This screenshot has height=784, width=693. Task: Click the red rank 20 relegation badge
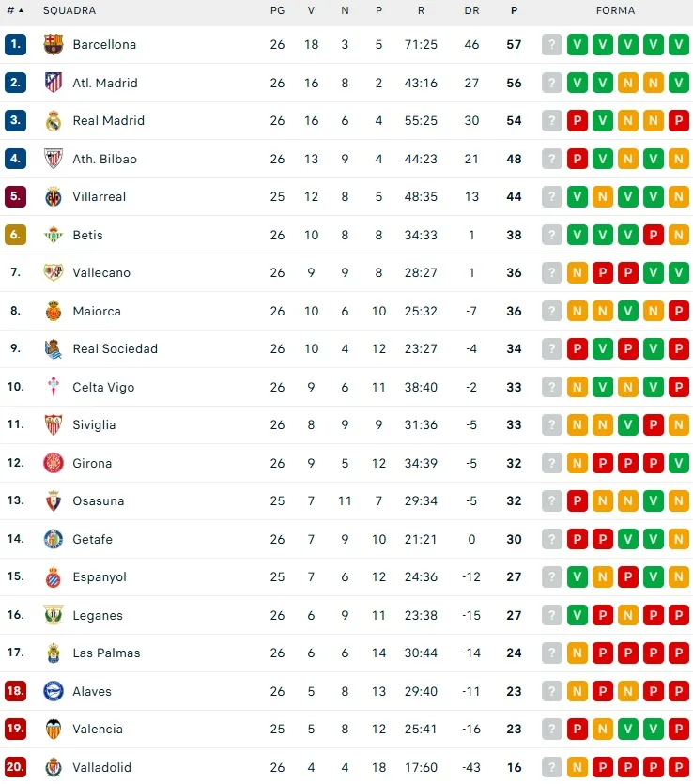pos(15,767)
